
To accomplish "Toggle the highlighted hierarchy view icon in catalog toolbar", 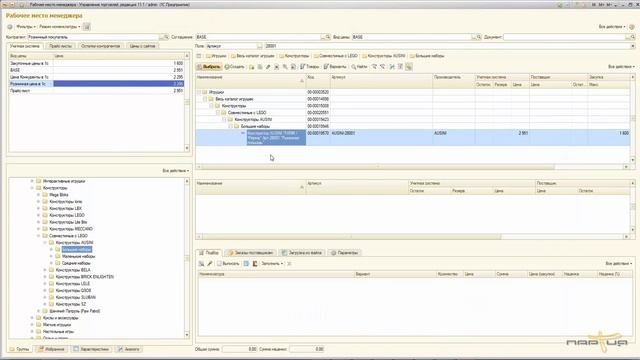I will point(409,67).
